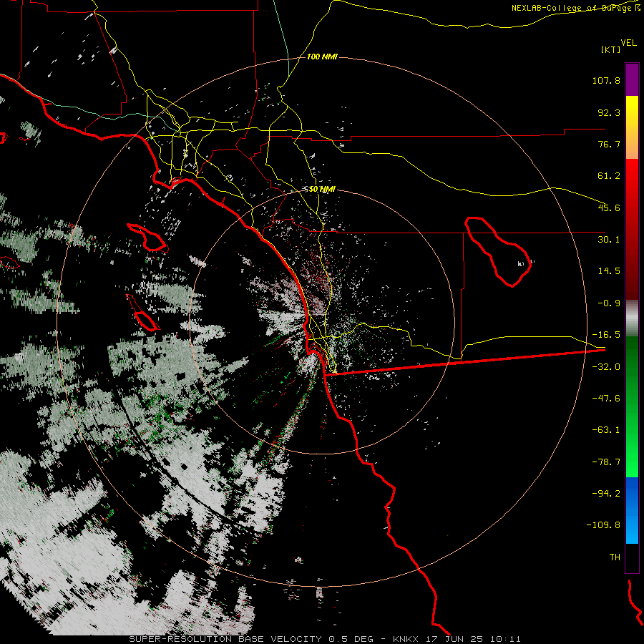Click the [KT] units label
644x644 pixels.
tap(611, 49)
